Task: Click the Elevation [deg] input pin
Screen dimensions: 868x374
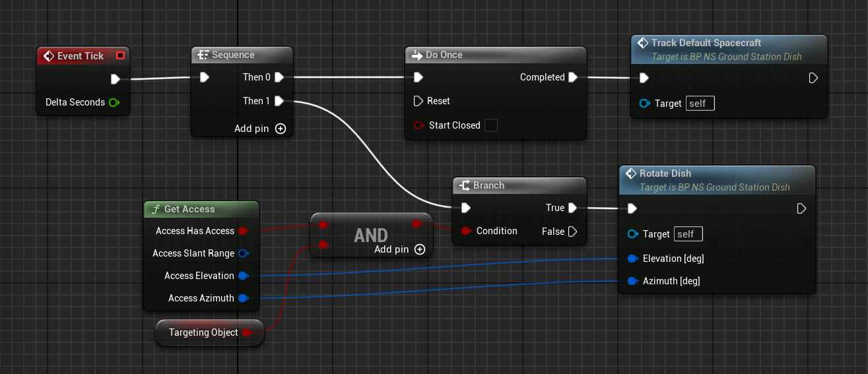Action: 632,259
